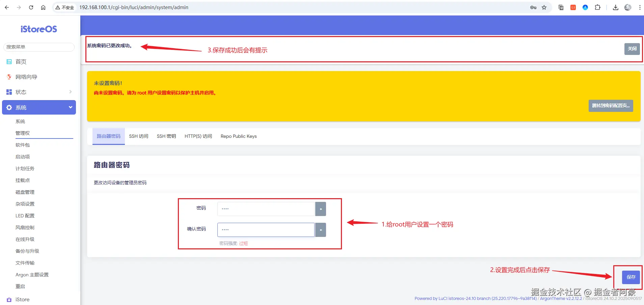Open 备份与升级 in the sidebar
Viewport: 644px width, 305px height.
[x=27, y=251]
